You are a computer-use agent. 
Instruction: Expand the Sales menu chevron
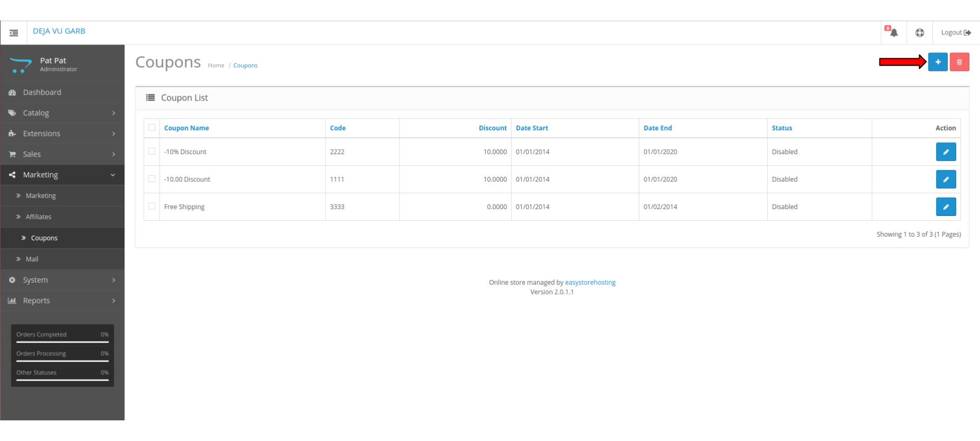(x=113, y=155)
